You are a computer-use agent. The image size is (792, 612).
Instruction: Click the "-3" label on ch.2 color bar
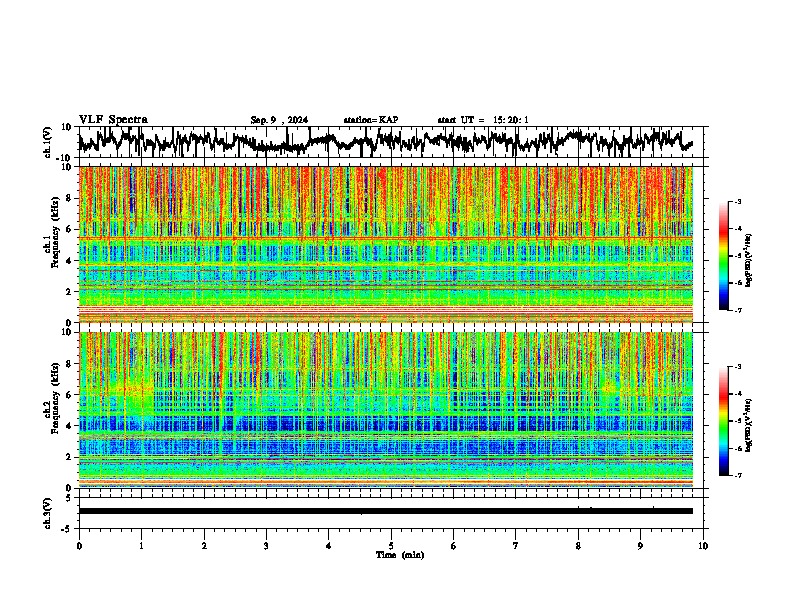pos(738,367)
